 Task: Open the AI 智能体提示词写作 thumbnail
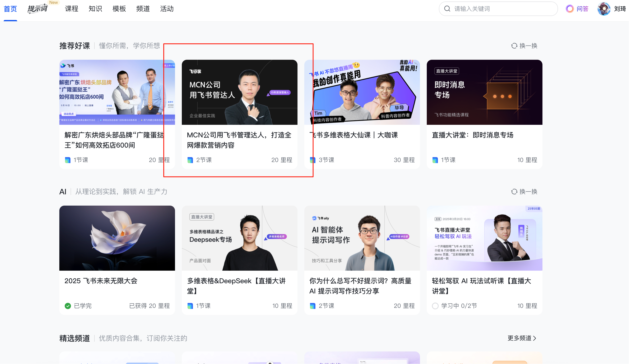coord(362,238)
